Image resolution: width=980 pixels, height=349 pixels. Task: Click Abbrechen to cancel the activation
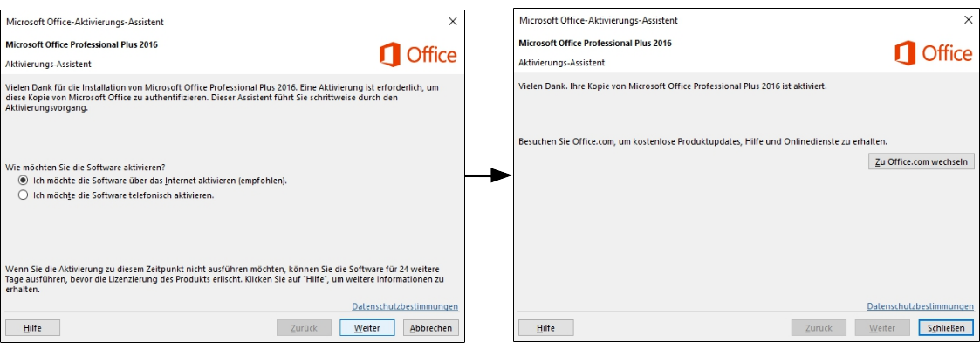coord(430,328)
